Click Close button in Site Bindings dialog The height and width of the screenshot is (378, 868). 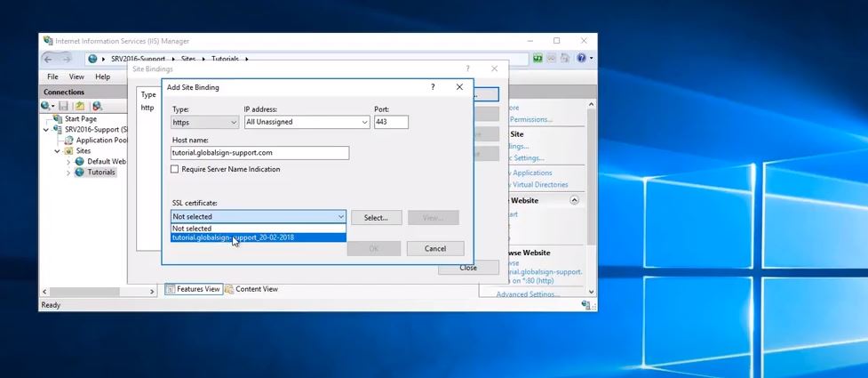point(468,268)
